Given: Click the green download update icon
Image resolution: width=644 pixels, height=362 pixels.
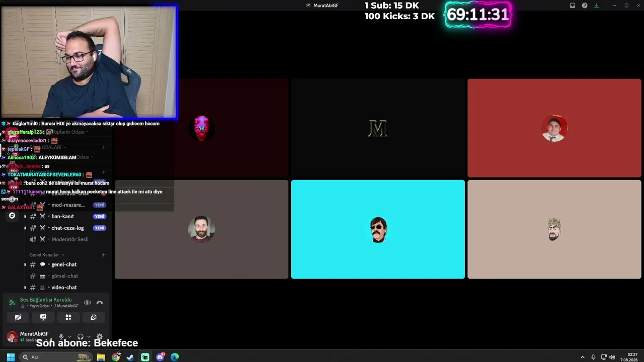Looking at the screenshot, I should click(597, 6).
